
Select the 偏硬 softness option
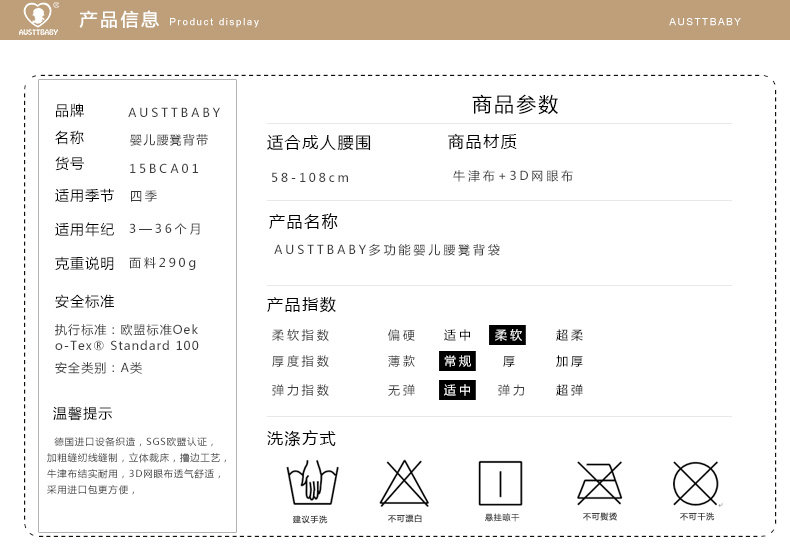[x=402, y=335]
